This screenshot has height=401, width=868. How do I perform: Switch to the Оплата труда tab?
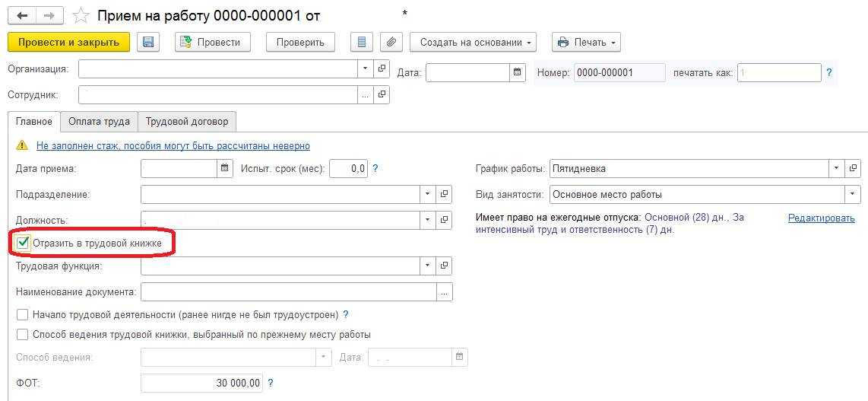coord(99,122)
